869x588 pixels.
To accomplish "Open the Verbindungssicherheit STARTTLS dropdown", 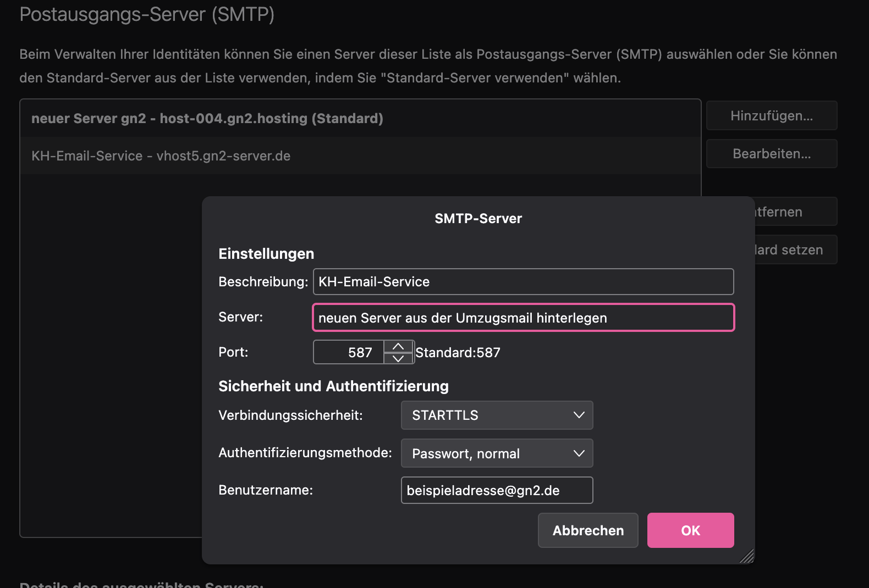I will (497, 415).
